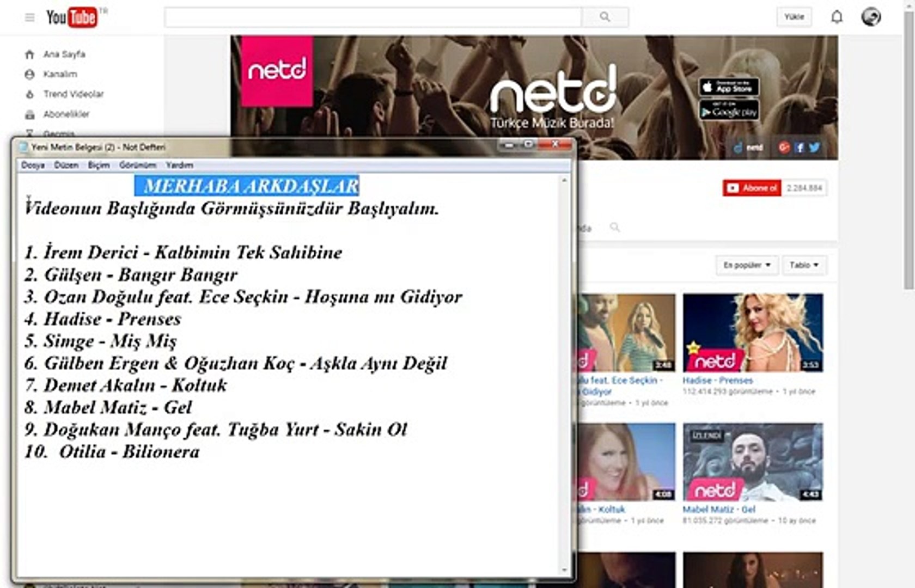The width and height of the screenshot is (915, 588).
Task: Click the line '8. Mabel Matiz - Gel' in Notepad
Action: coord(108,408)
